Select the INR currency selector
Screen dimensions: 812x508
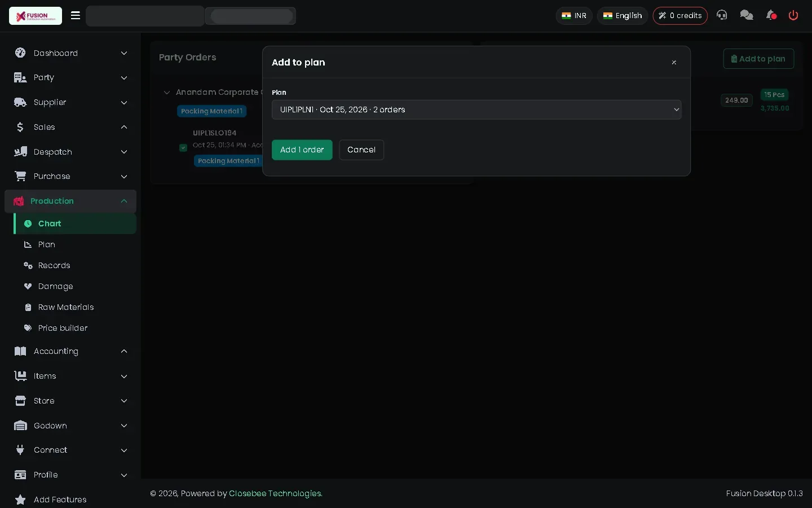[574, 16]
